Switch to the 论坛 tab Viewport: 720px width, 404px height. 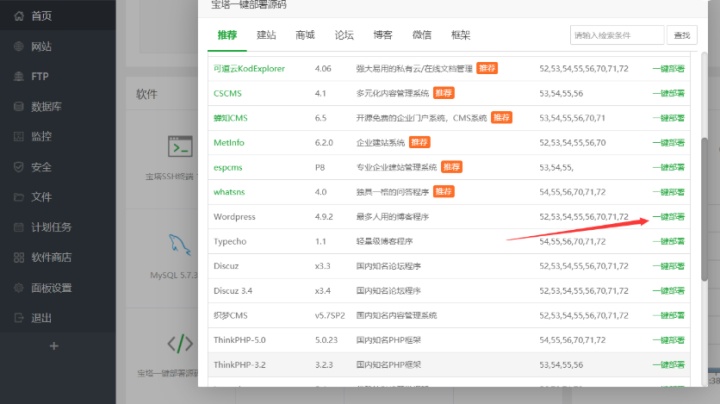[x=344, y=35]
